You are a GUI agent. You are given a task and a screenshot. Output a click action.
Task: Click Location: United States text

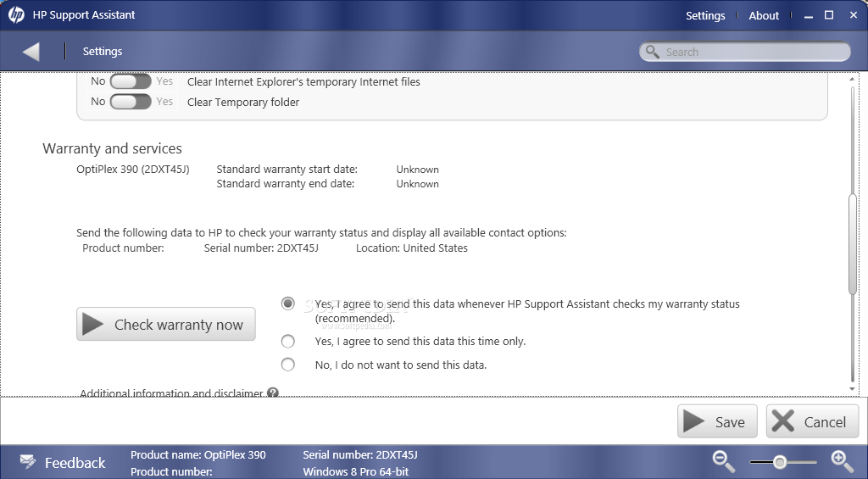[412, 248]
